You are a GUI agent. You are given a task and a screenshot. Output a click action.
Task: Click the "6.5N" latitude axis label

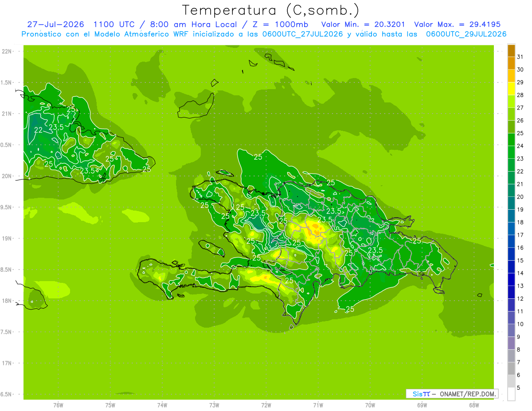6,394
